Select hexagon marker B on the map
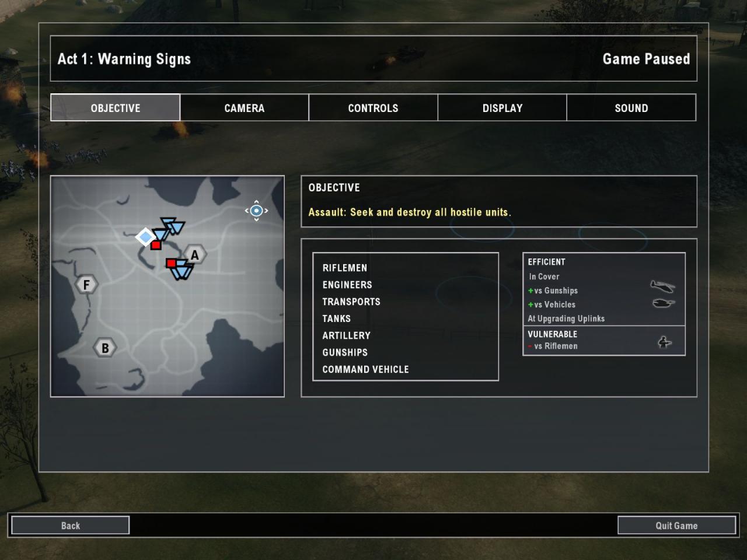The height and width of the screenshot is (560, 747). pos(105,348)
